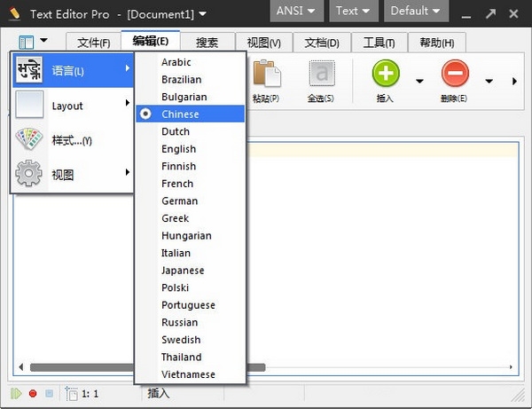
Task: Select Japanese language
Action: (x=190, y=271)
